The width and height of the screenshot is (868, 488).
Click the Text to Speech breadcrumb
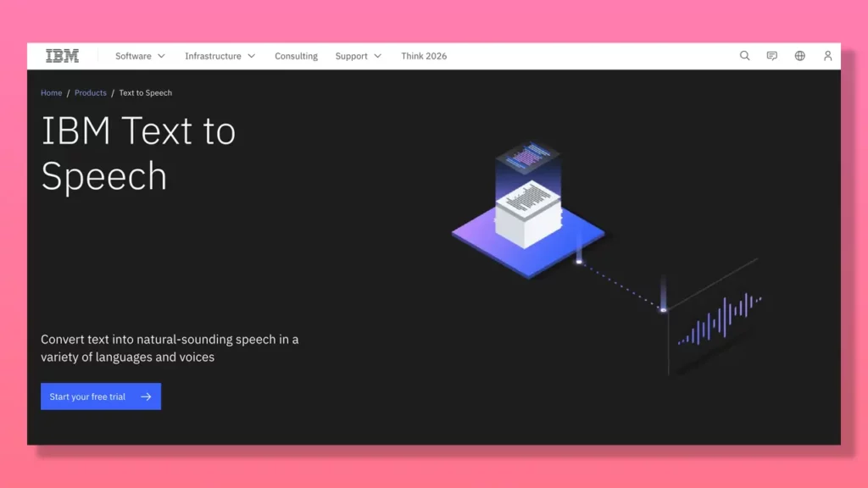point(145,92)
